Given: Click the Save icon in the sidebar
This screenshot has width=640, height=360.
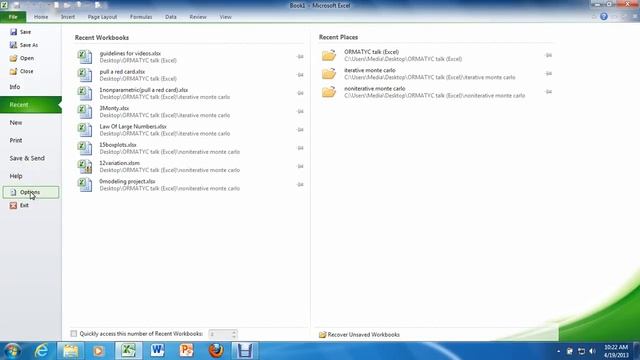Looking at the screenshot, I should [13, 32].
